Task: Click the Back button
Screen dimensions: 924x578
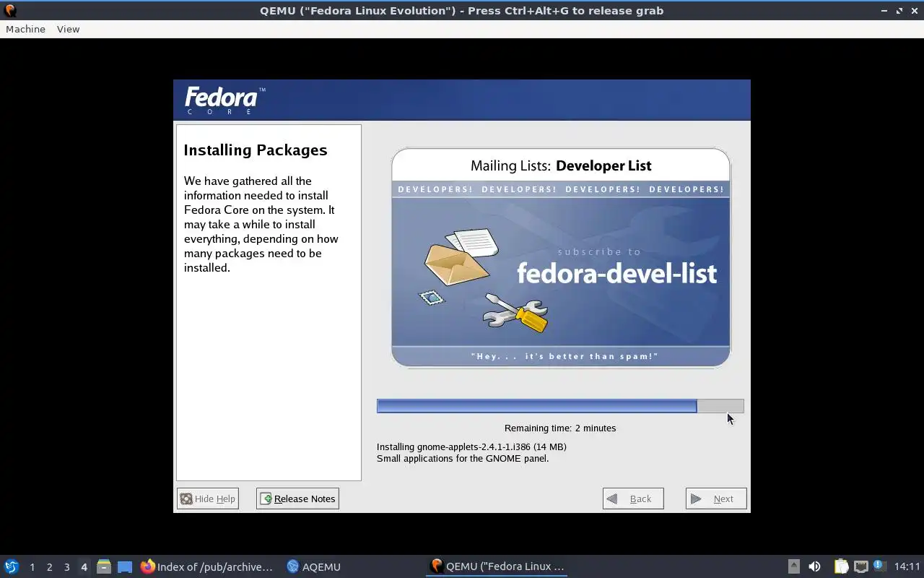Action: (633, 499)
